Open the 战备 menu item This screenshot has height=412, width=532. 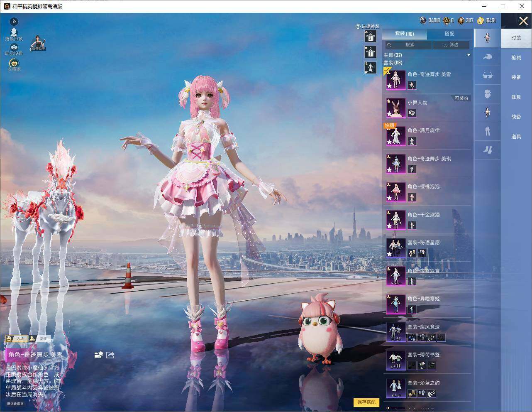coord(516,117)
